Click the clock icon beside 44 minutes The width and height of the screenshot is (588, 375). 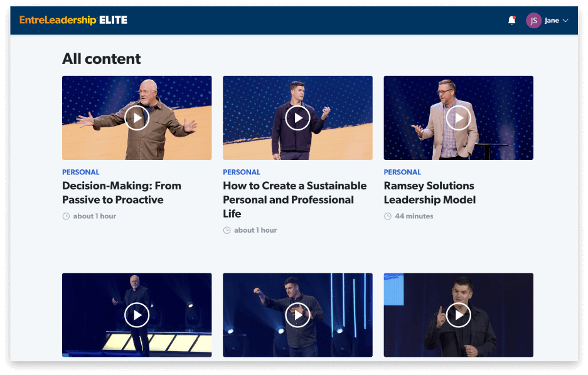(x=388, y=216)
